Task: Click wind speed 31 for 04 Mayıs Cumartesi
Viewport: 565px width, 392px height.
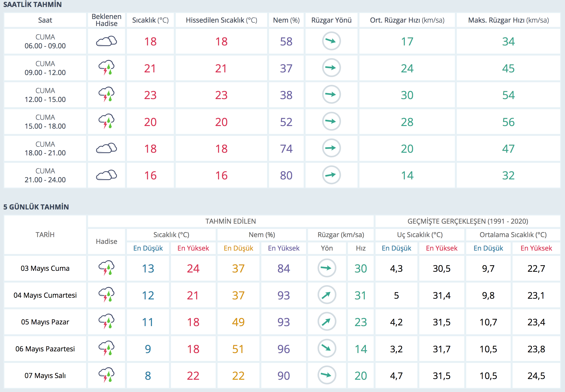Action: tap(360, 295)
